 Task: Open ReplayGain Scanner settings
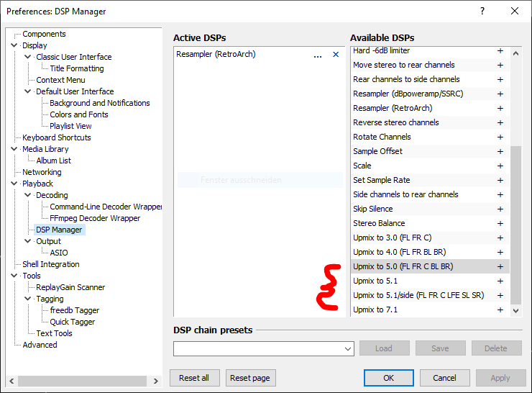[x=70, y=287]
